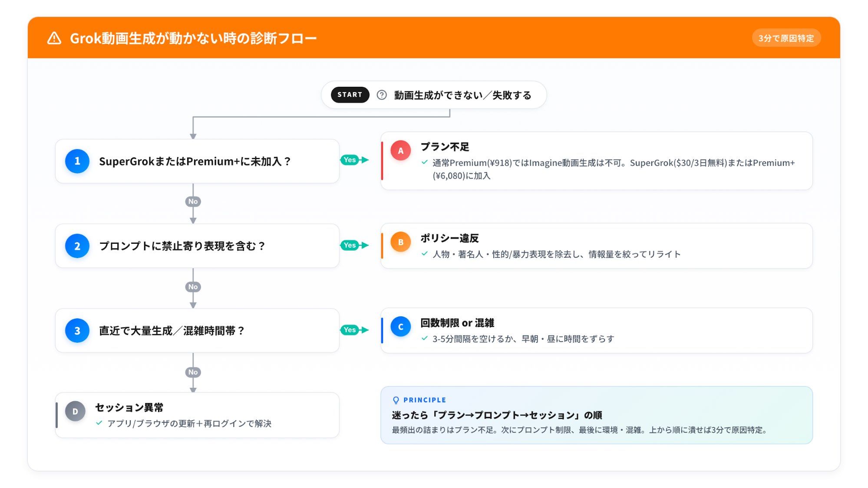Click checkmark in the 回数制限 or 混雑 card
Image resolution: width=868 pixels, height=488 pixels.
(425, 338)
